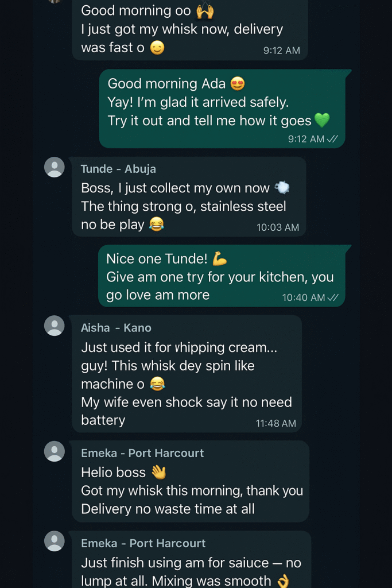Click Aisha's profile avatar
Viewport: 392px width, 588px height.
tap(55, 326)
